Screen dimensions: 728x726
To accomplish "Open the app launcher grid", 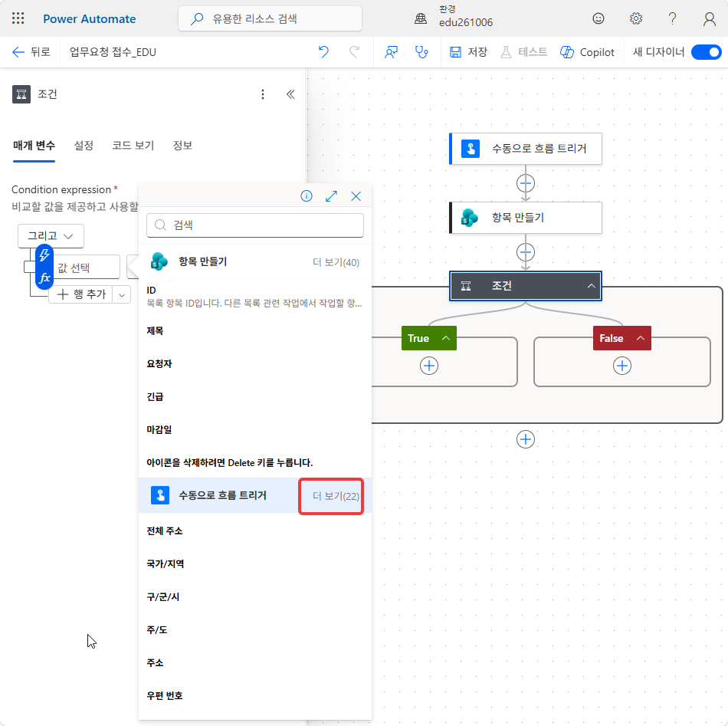I will click(18, 18).
